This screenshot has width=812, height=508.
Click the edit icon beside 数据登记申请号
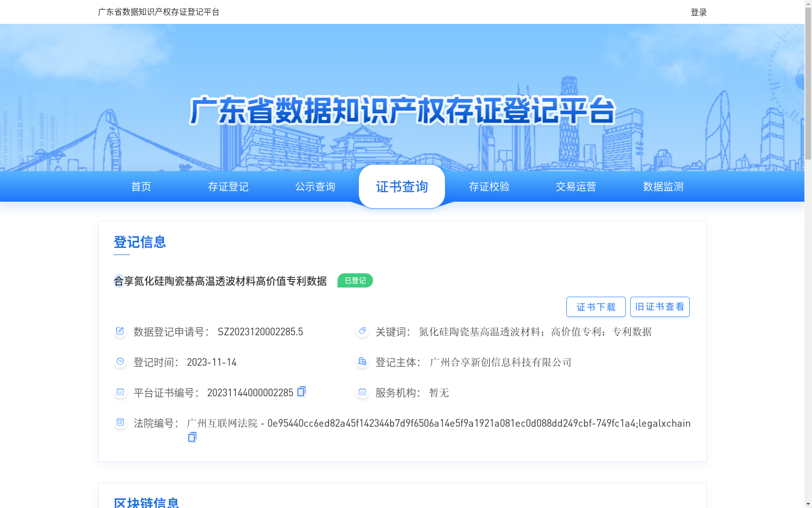(x=120, y=331)
